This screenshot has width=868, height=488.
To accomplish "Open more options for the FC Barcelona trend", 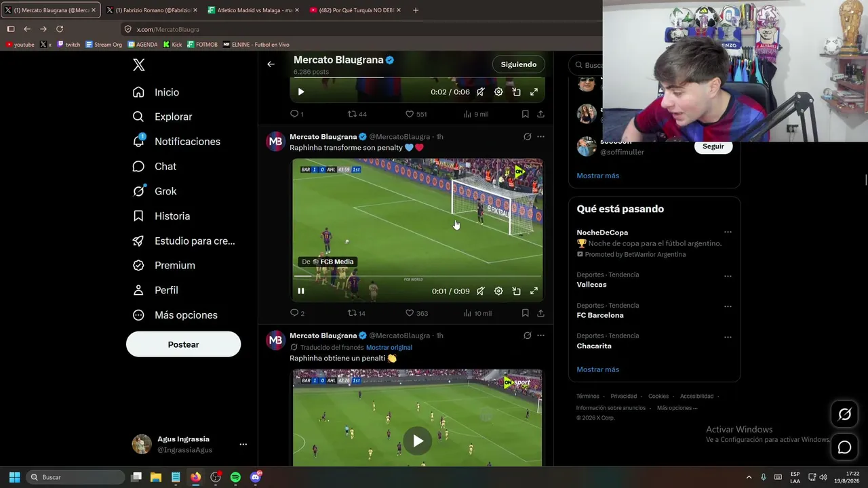I will coord(728,306).
